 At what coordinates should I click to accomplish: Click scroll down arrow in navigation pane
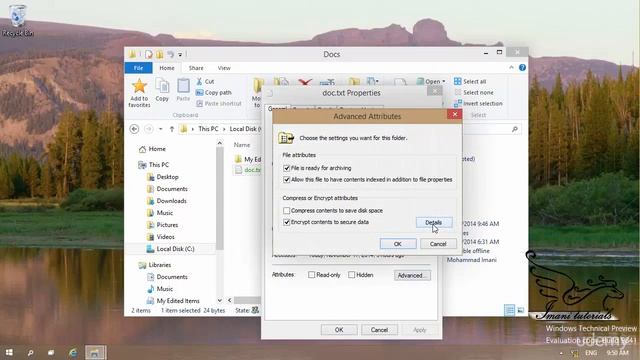220,301
